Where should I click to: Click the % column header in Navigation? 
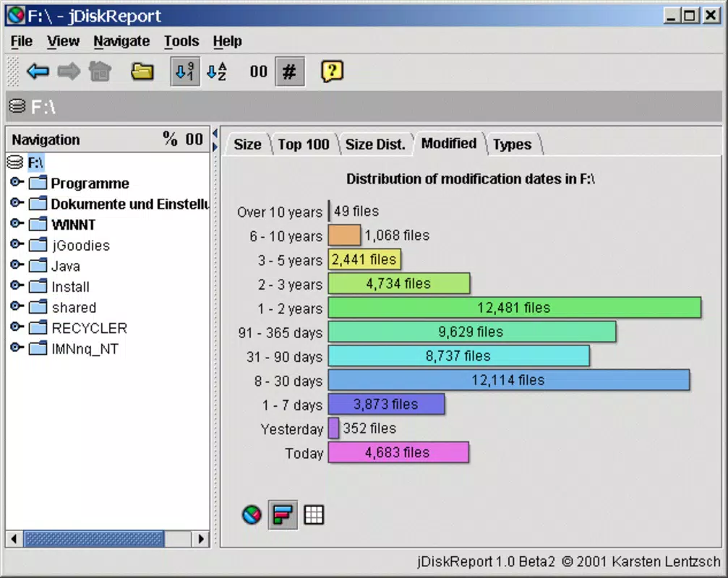coord(170,139)
